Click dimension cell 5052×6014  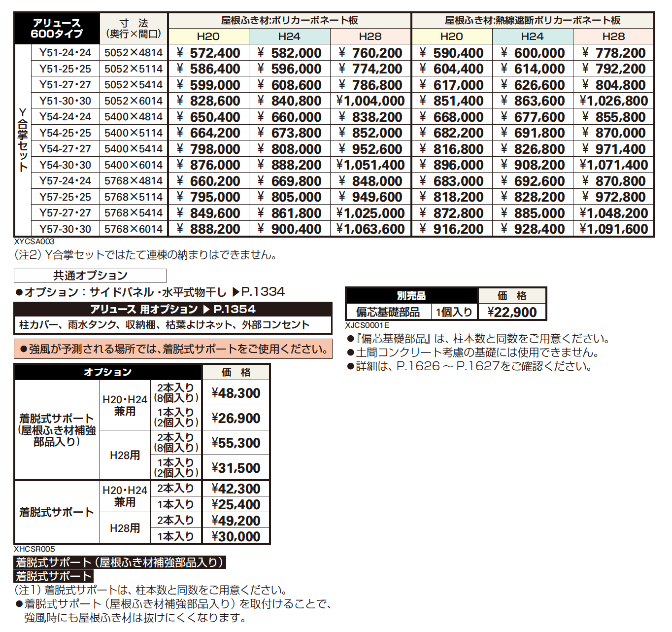[134, 101]
